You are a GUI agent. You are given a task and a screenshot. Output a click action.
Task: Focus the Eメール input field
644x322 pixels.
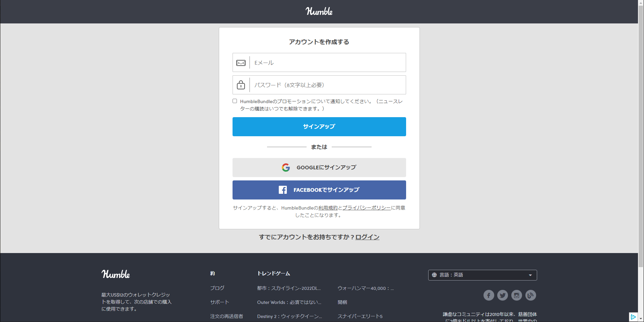319,63
